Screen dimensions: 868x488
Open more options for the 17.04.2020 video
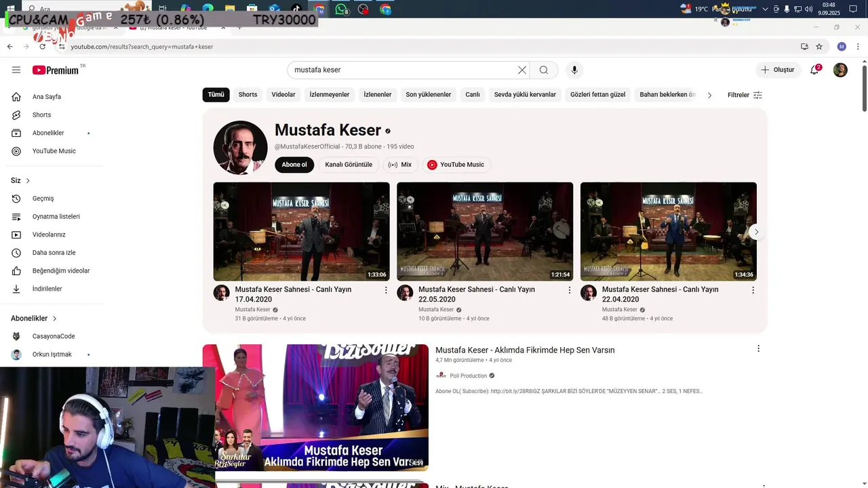pyautogui.click(x=386, y=290)
